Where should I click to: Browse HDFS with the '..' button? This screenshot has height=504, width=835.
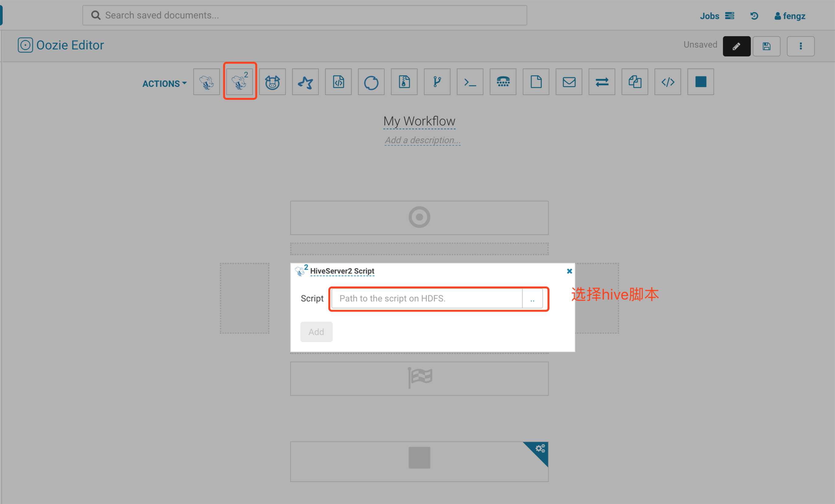(x=532, y=299)
